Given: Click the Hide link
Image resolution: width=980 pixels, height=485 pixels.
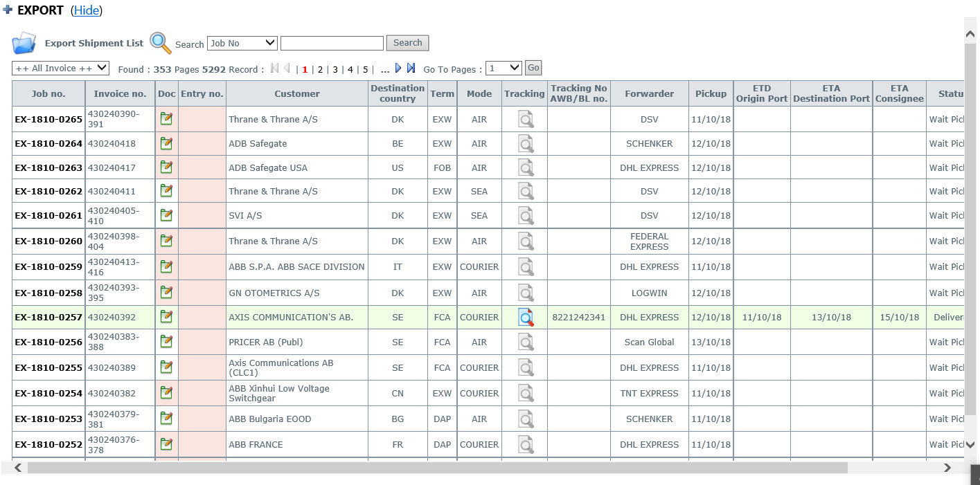Looking at the screenshot, I should [87, 10].
